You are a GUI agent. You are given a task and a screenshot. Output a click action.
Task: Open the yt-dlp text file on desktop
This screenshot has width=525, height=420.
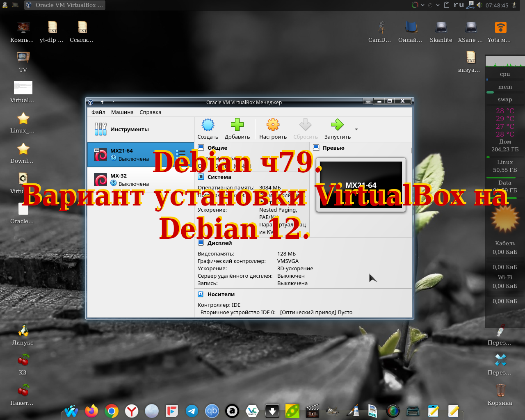click(x=52, y=32)
